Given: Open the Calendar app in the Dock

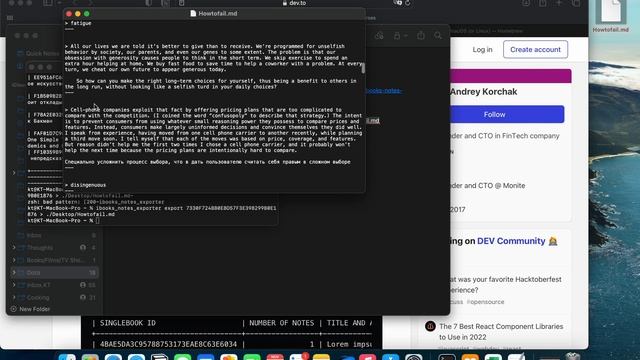Looking at the screenshot, I should click(275, 357).
